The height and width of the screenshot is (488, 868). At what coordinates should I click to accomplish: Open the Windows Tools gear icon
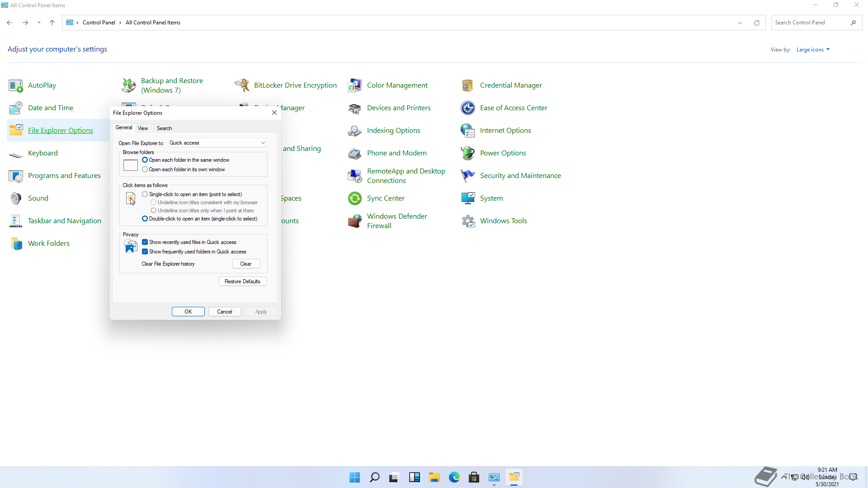click(x=468, y=221)
